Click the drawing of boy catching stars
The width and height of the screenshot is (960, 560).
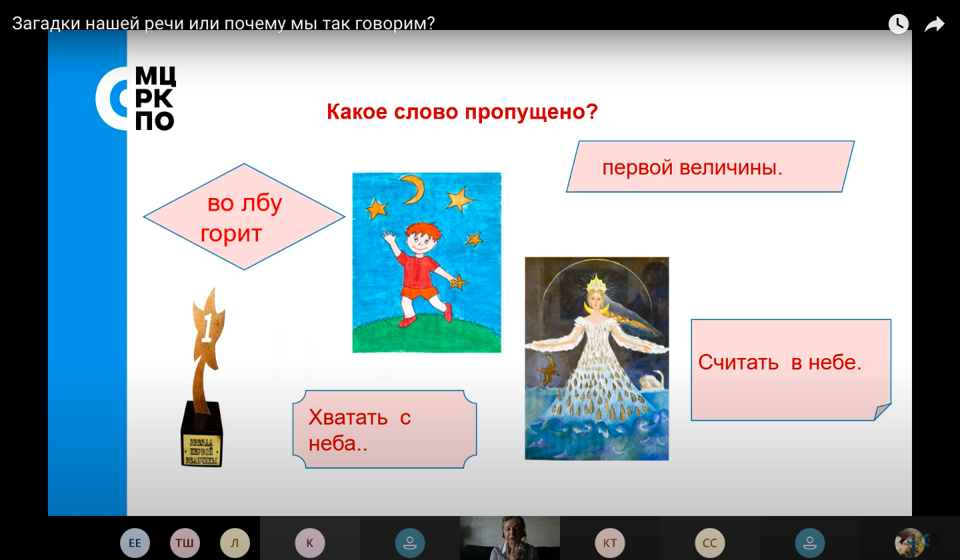pyautogui.click(x=427, y=263)
